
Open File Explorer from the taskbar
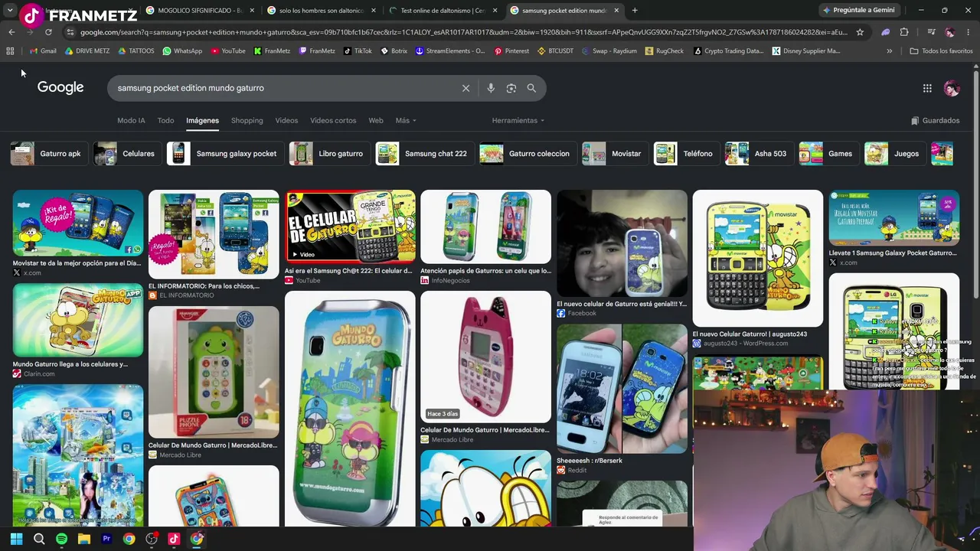[84, 539]
